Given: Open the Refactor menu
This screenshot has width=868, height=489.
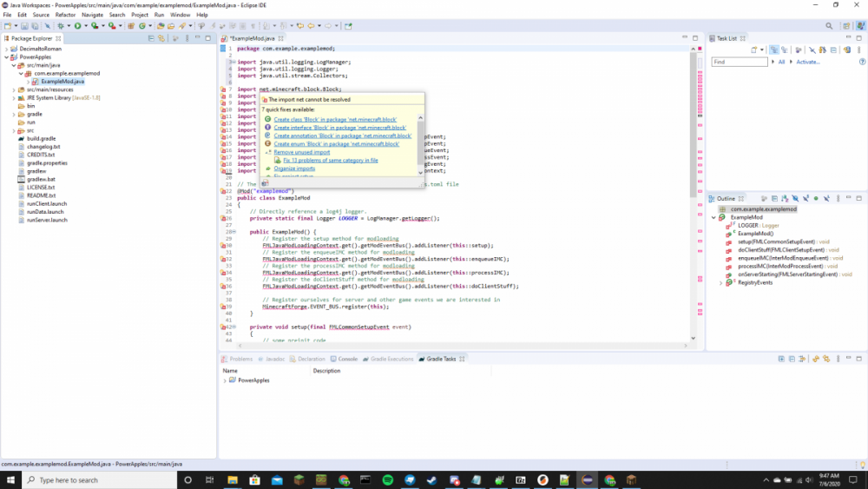Looking at the screenshot, I should [x=65, y=15].
